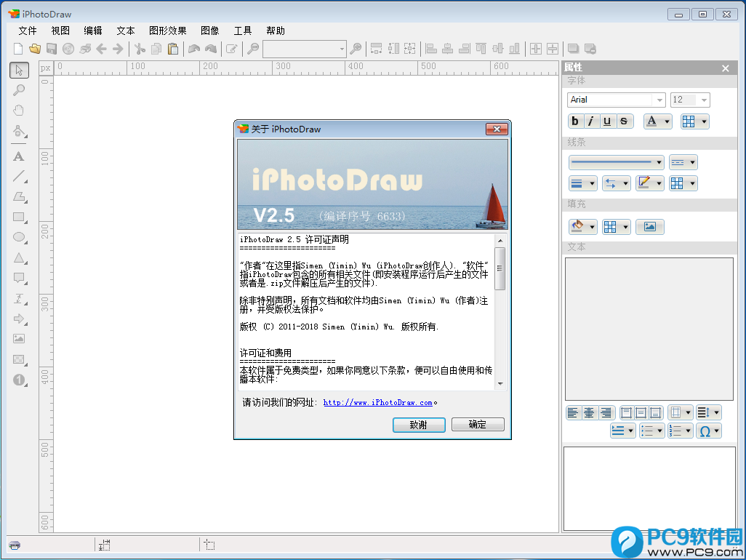The width and height of the screenshot is (746, 560).
Task: Set text vertical alignment to bottom
Action: coord(656,412)
